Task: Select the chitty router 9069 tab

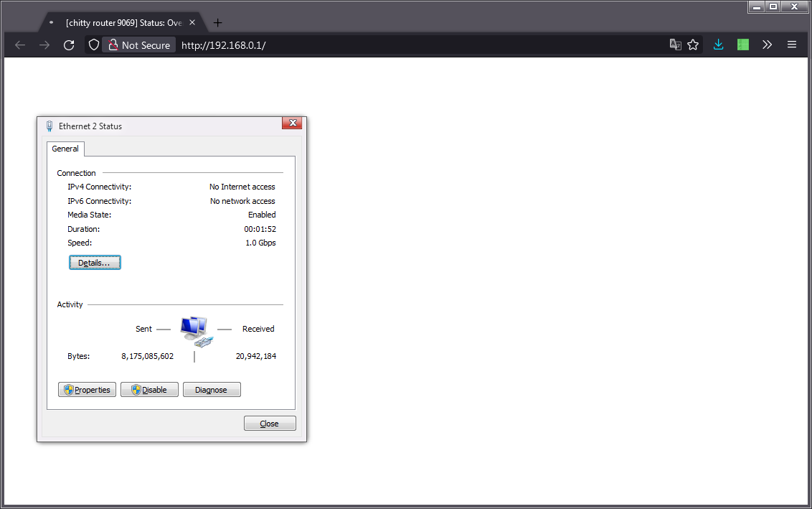Action: pyautogui.click(x=123, y=23)
